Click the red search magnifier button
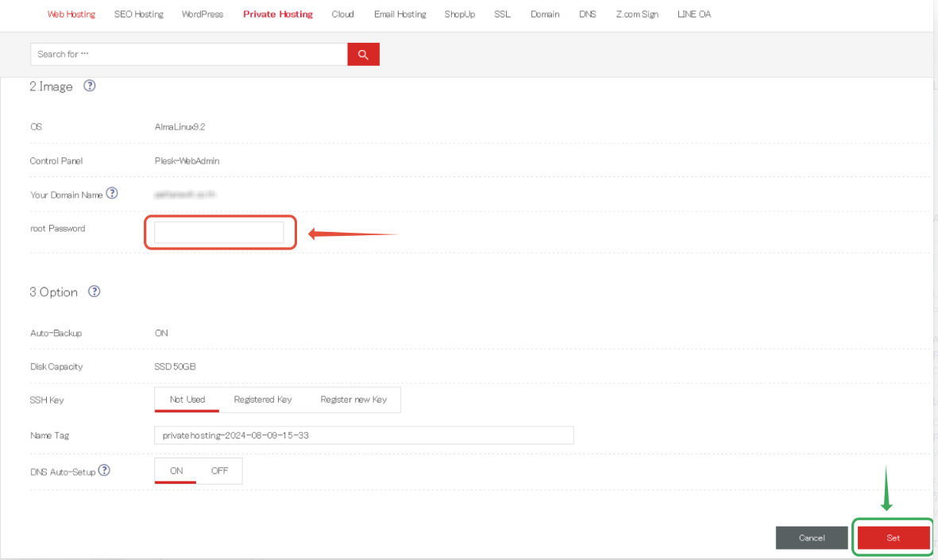 click(x=363, y=55)
